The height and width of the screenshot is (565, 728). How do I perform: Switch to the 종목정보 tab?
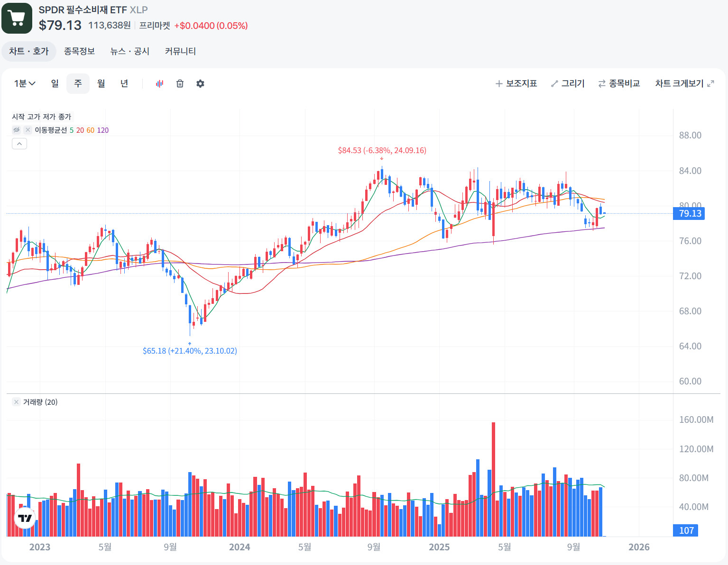(x=79, y=51)
